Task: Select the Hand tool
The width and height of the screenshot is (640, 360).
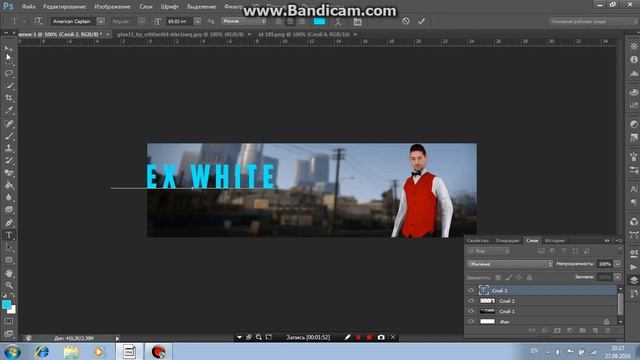Action: (x=9, y=273)
